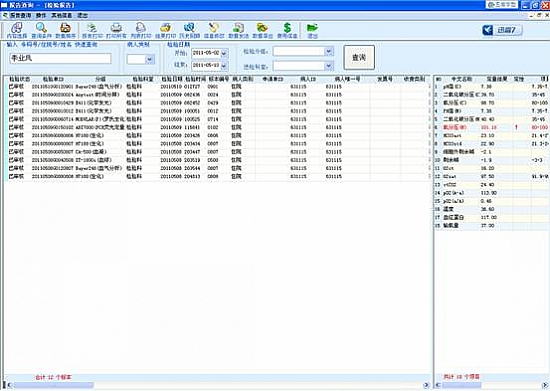
Task: Click the large 查询 query button
Action: pyautogui.click(x=359, y=58)
